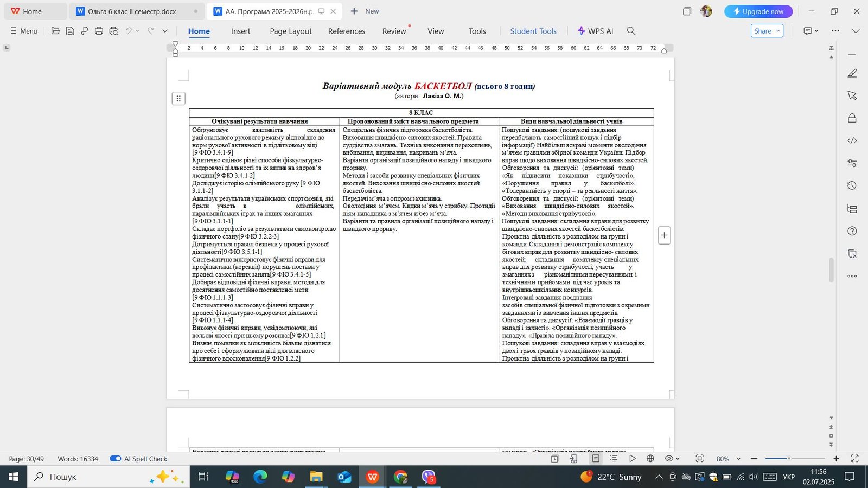The width and height of the screenshot is (868, 488).
Task: Open the help question mark icon
Action: [852, 231]
